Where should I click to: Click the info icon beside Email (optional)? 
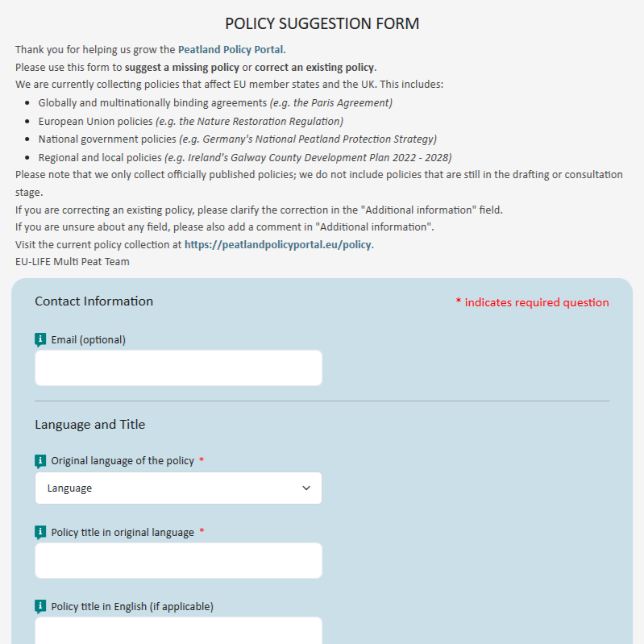click(41, 340)
